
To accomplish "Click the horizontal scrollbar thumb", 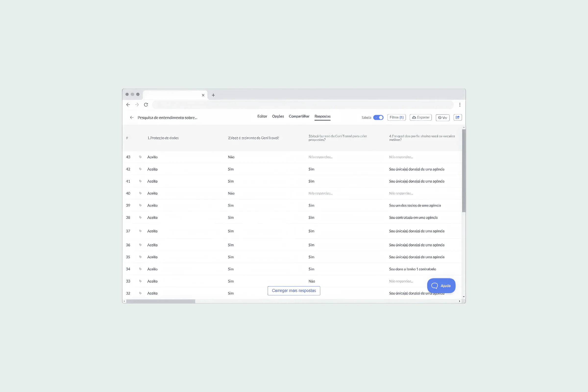I will pos(160,301).
